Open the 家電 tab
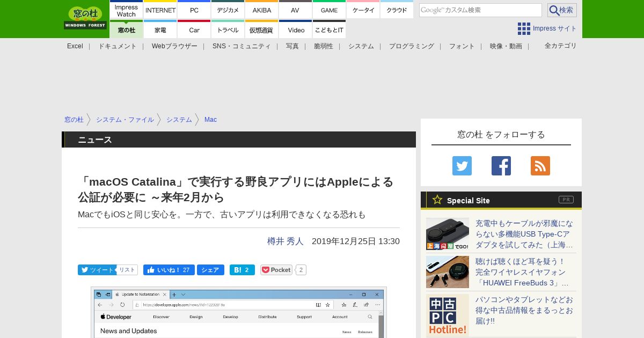 [160, 29]
